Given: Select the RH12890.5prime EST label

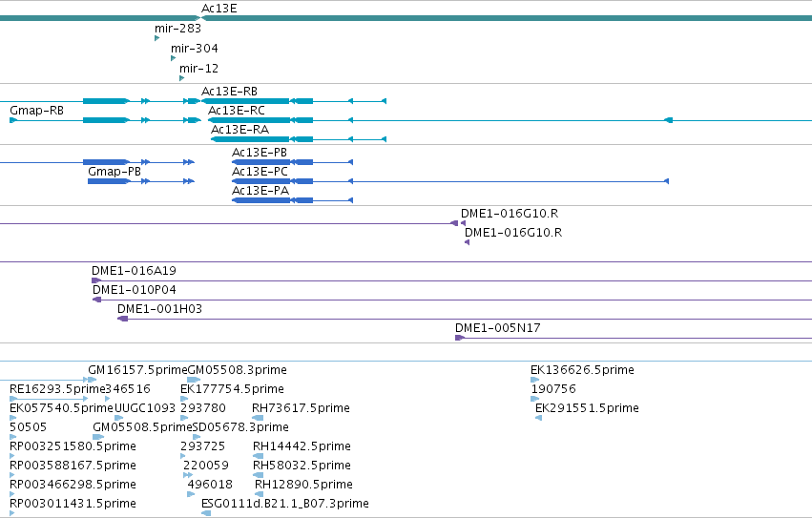Looking at the screenshot, I should [x=303, y=485].
